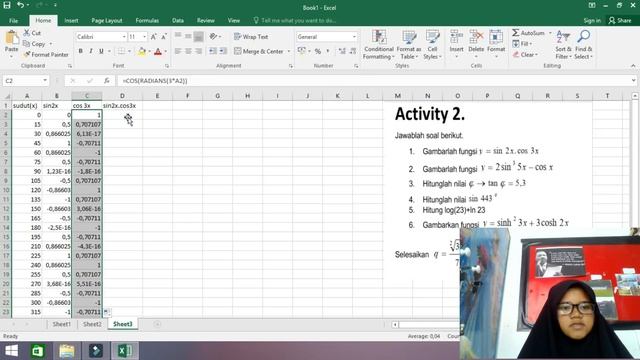Click the Paste icon in Clipboard group
Image resolution: width=640 pixels, height=360 pixels.
(11, 38)
